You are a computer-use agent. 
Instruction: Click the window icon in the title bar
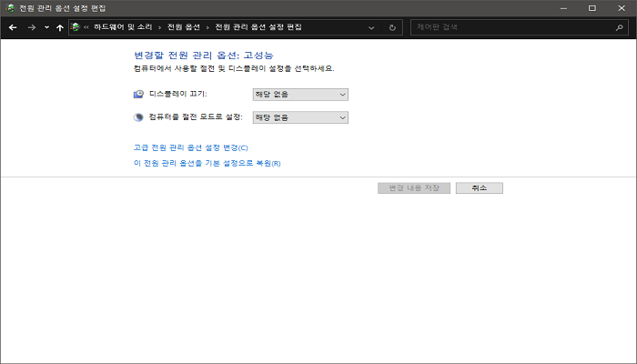point(10,7)
